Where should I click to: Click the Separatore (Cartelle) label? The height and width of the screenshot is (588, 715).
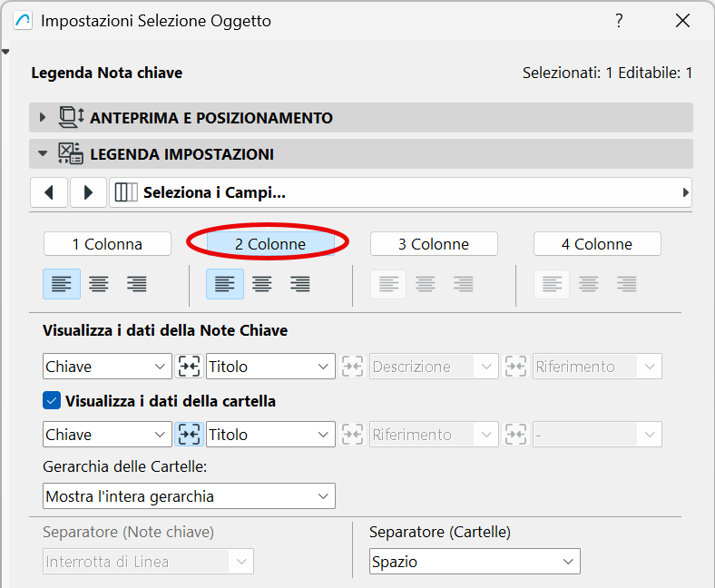point(440,532)
